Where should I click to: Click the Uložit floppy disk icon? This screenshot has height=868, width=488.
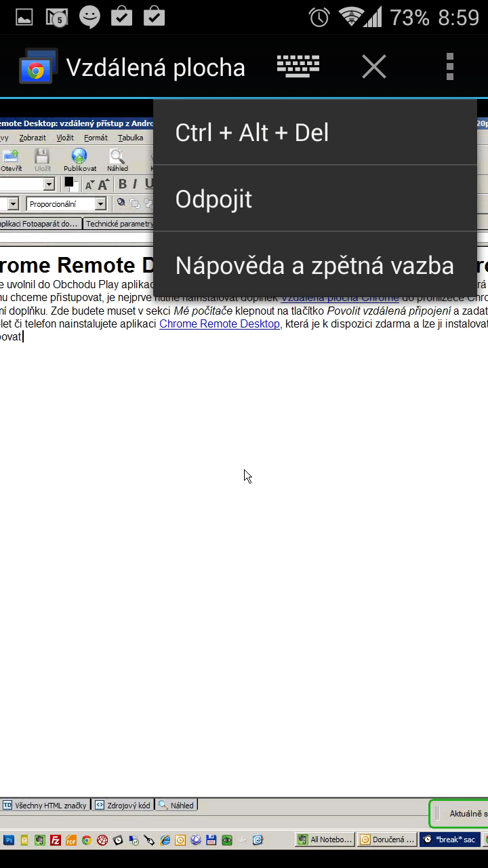(42, 160)
